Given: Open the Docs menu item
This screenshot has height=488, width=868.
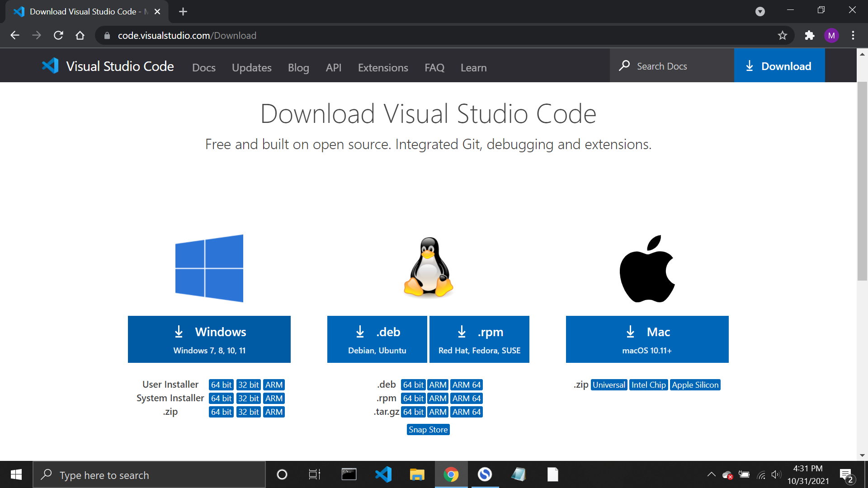Looking at the screenshot, I should [x=204, y=68].
